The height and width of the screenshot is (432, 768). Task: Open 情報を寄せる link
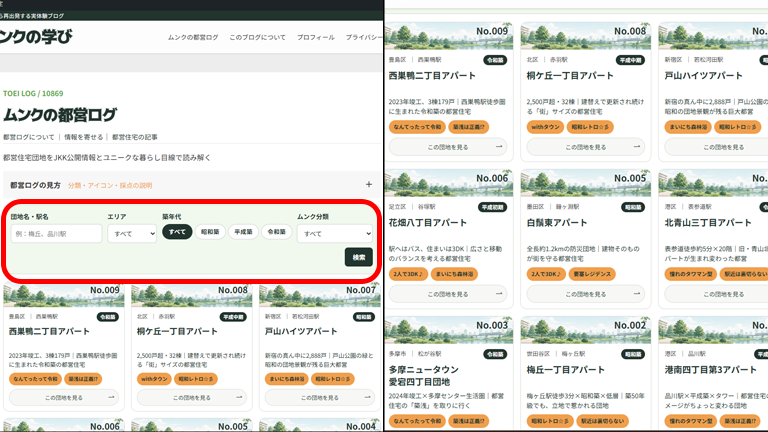click(x=84, y=137)
